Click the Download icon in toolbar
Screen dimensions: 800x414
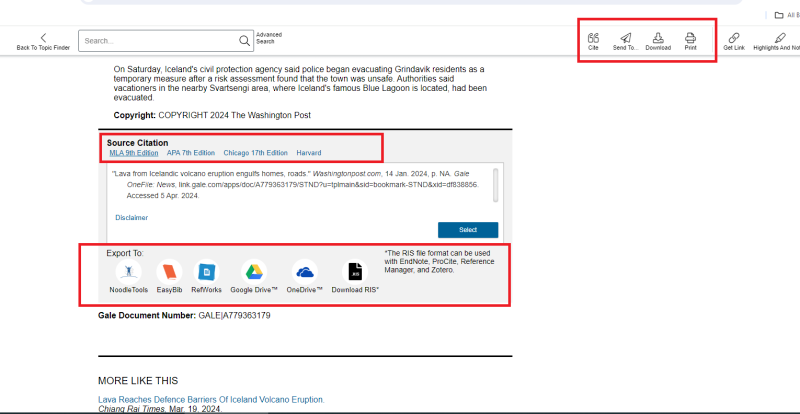point(658,38)
